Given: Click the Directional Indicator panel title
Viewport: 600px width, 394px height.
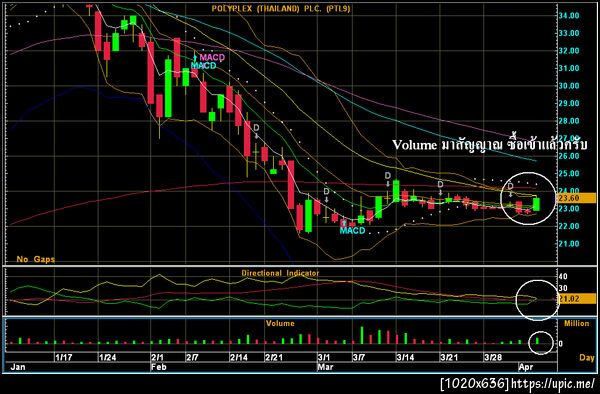Looking at the screenshot, I should [x=280, y=273].
